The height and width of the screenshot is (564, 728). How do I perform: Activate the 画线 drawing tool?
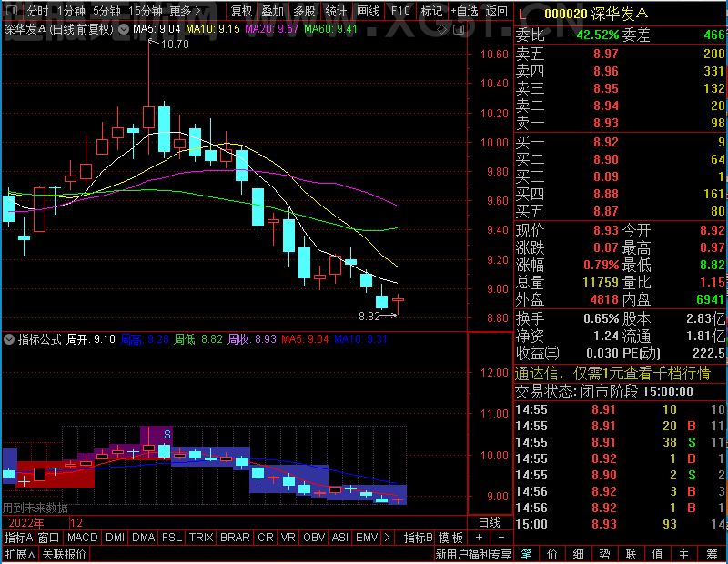pos(368,11)
